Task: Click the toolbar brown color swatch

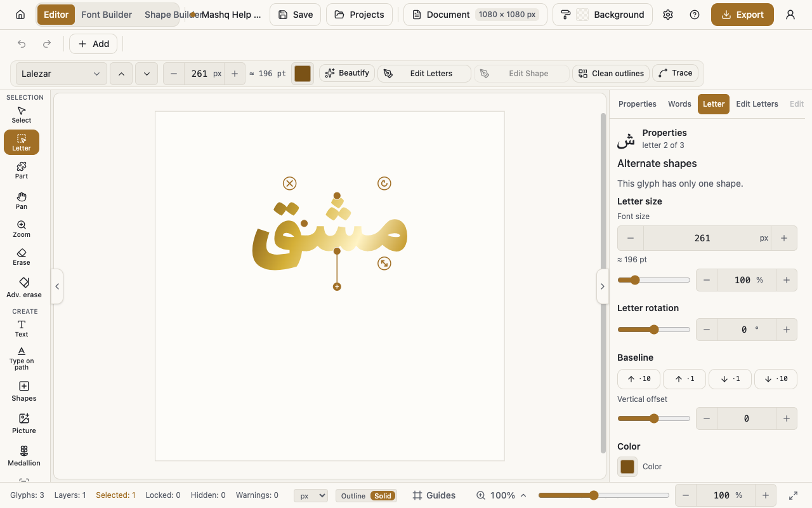Action: (303, 74)
